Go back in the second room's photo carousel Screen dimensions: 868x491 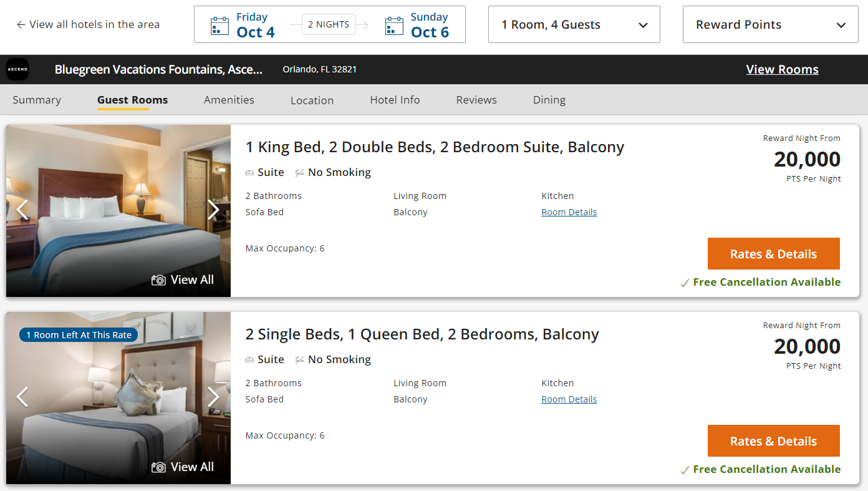23,397
